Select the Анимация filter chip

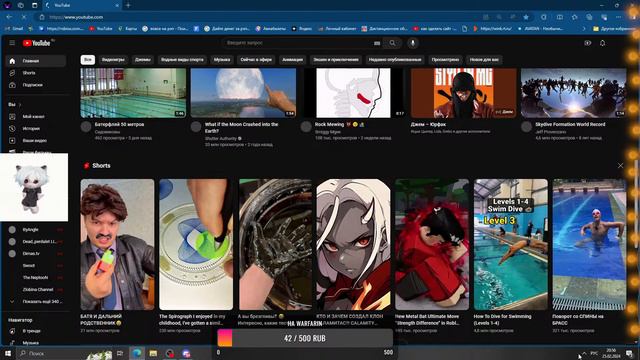(x=293, y=60)
